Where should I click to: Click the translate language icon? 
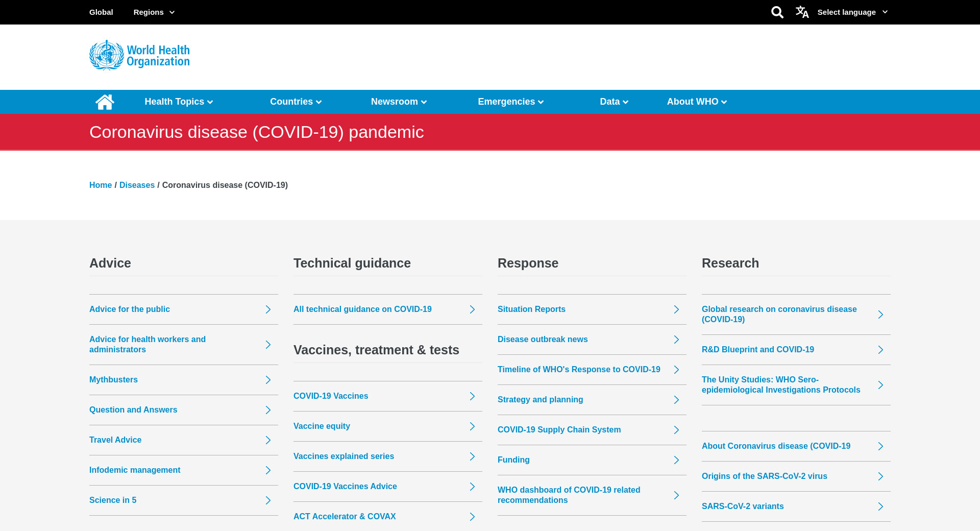tap(802, 12)
